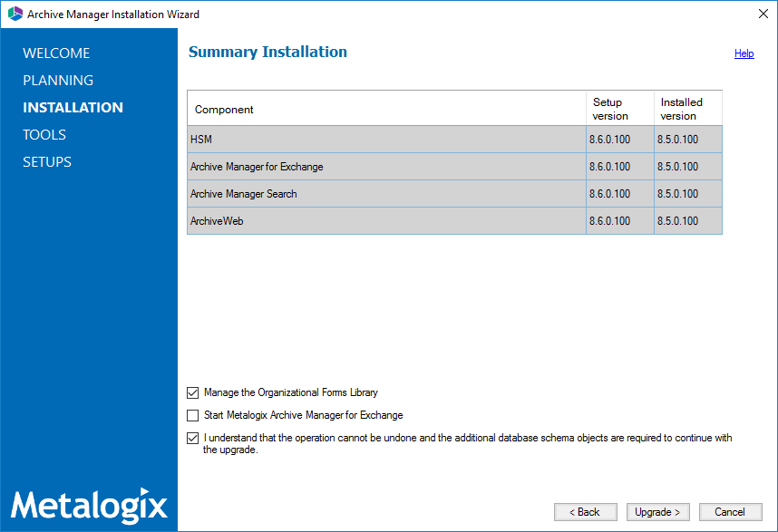Select the INSTALLATION step in sidebar

[73, 108]
